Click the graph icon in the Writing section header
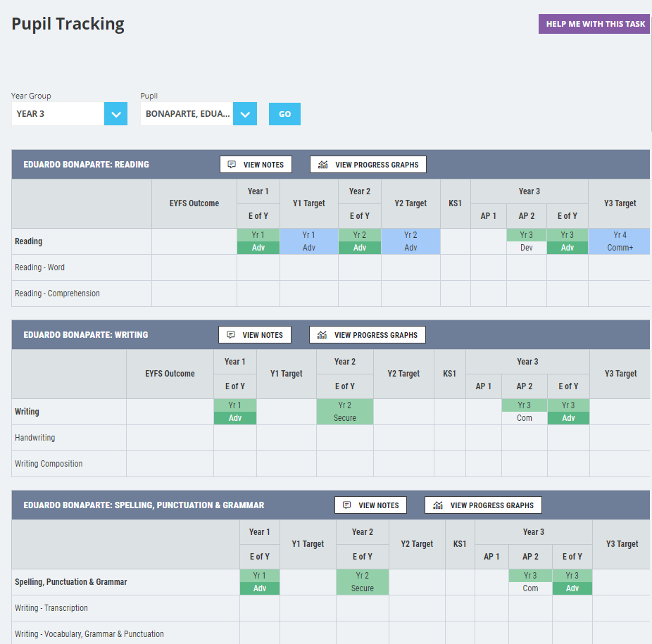 pos(321,334)
